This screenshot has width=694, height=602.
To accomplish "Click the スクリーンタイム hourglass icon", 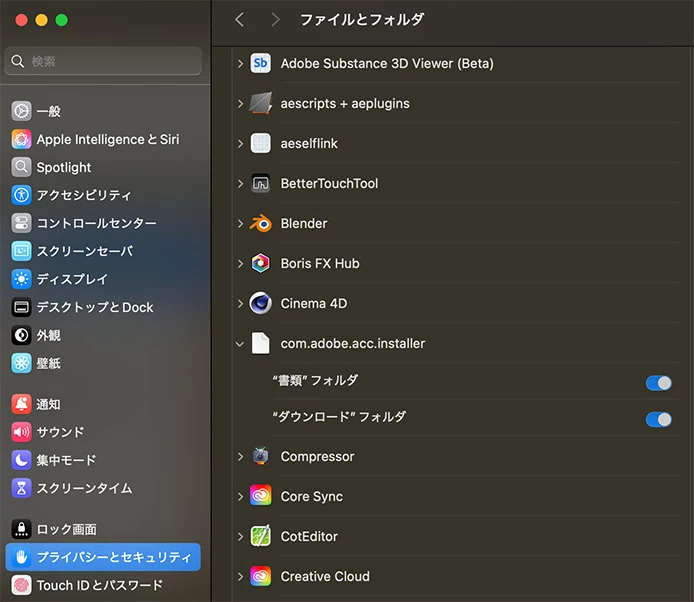I will 21,488.
